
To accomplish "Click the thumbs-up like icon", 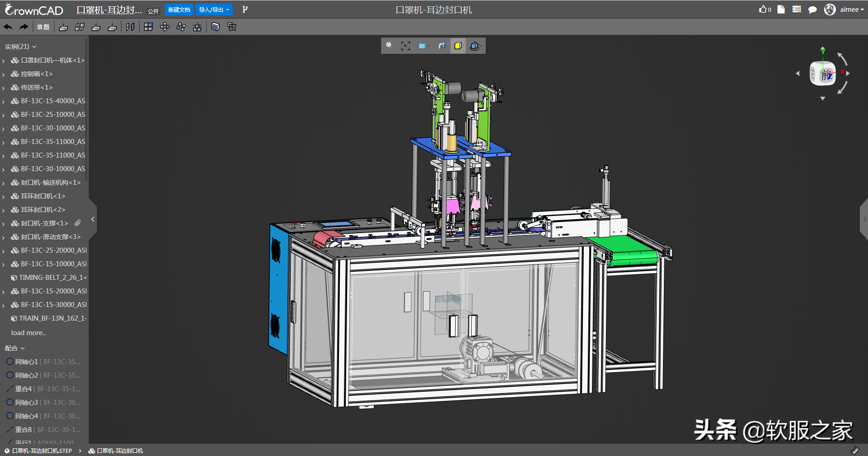I will click(763, 10).
